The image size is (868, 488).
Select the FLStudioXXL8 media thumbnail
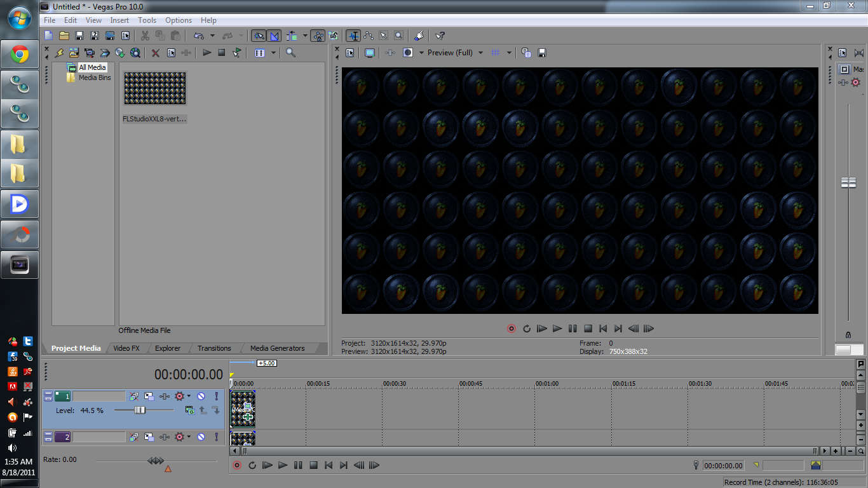[x=155, y=88]
